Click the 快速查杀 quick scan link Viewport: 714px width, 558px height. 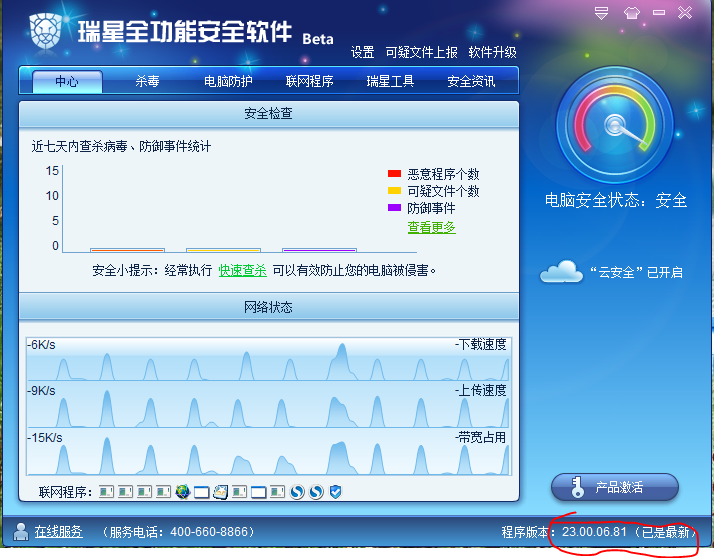243,270
